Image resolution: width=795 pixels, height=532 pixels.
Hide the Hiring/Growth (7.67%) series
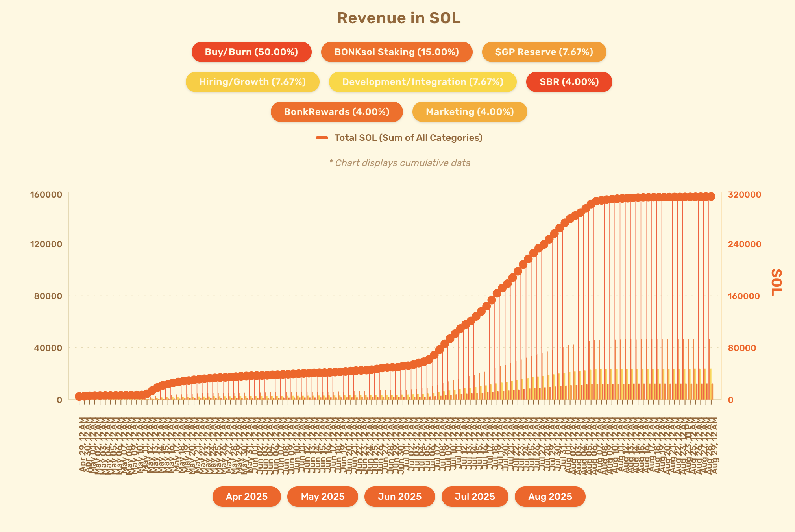pyautogui.click(x=252, y=82)
